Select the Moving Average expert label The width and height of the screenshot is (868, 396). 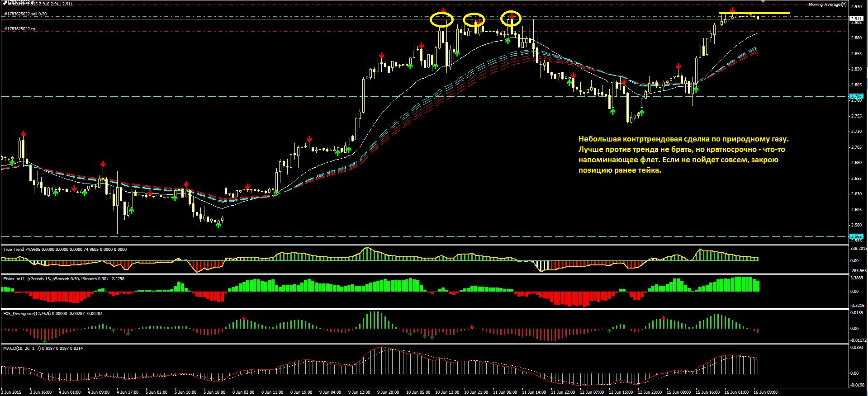[824, 4]
